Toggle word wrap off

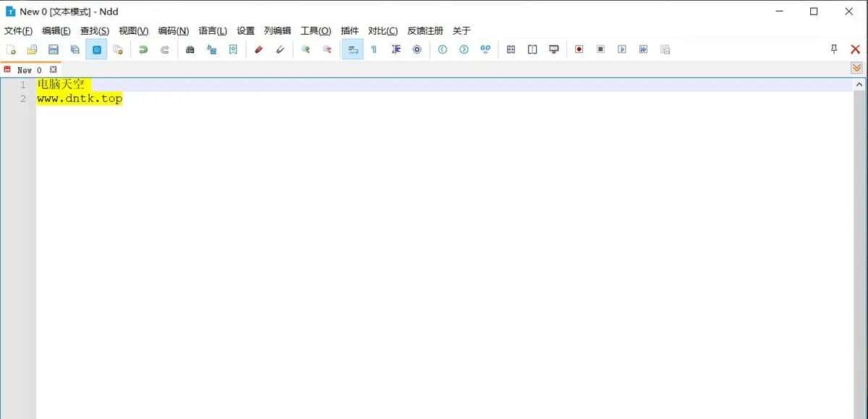pos(352,49)
